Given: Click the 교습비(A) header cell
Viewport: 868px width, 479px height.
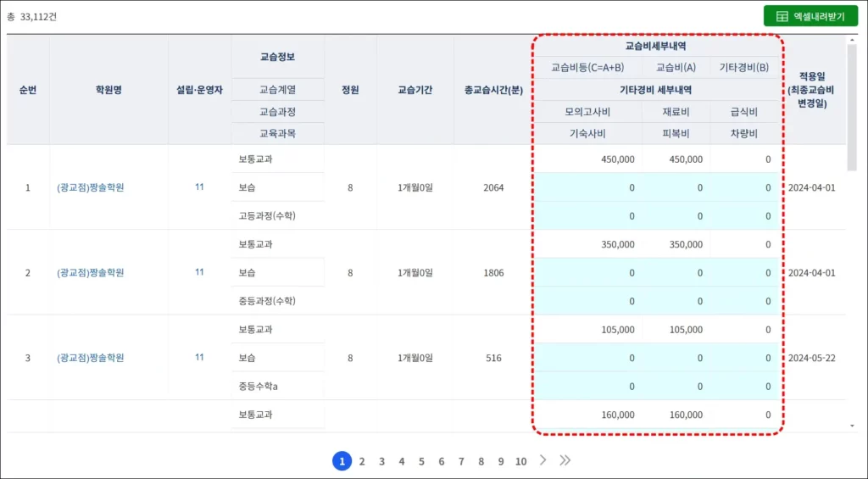Looking at the screenshot, I should tap(676, 68).
